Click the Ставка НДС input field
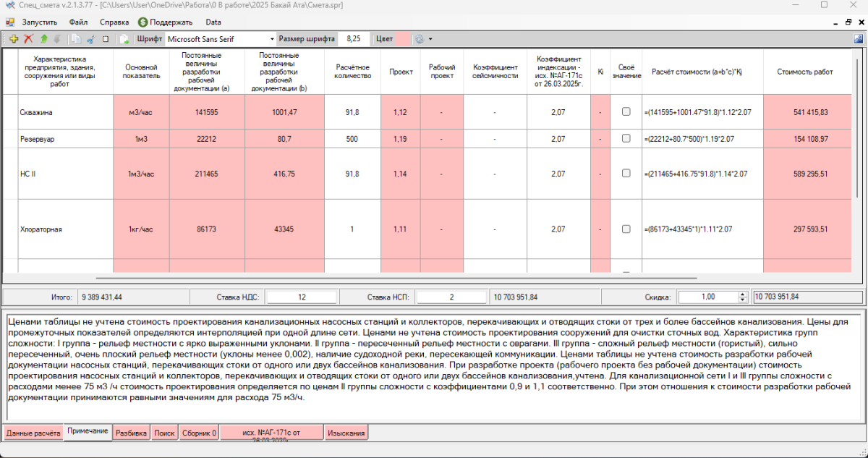868x458 pixels. 301,297
